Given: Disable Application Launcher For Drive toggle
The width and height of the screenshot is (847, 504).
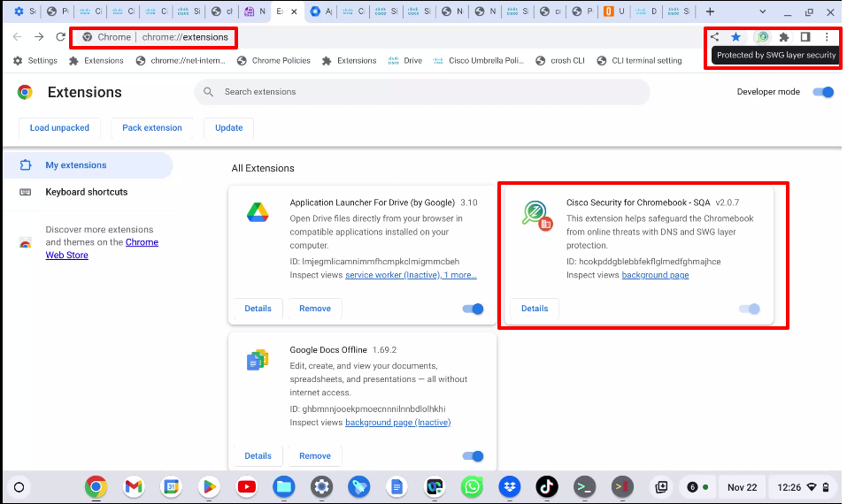Looking at the screenshot, I should coord(473,309).
